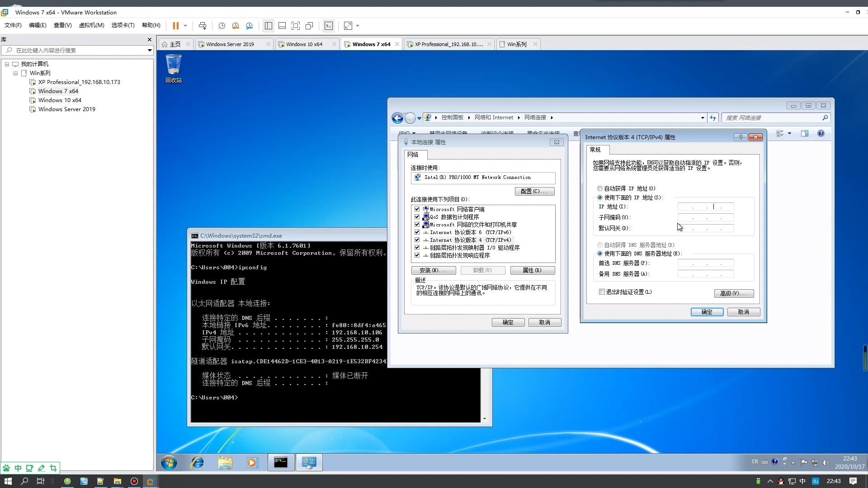
Task: Pause the virtual machine
Action: [x=175, y=26]
